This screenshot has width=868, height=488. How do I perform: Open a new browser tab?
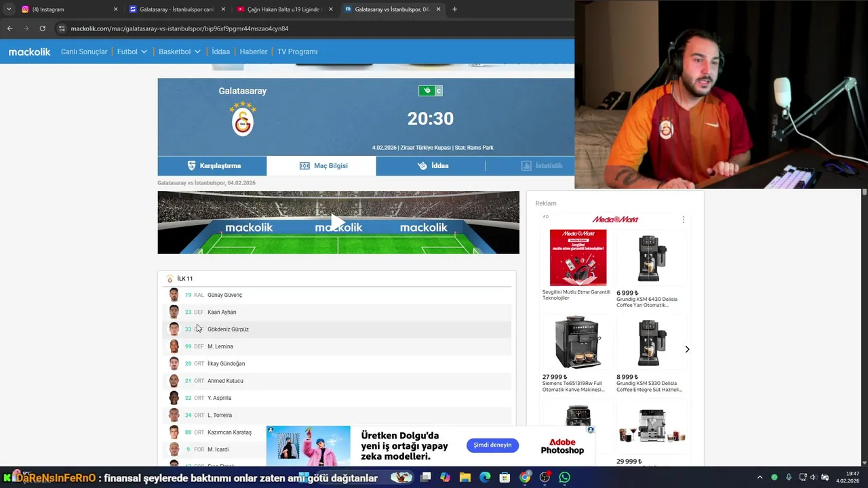pos(454,9)
